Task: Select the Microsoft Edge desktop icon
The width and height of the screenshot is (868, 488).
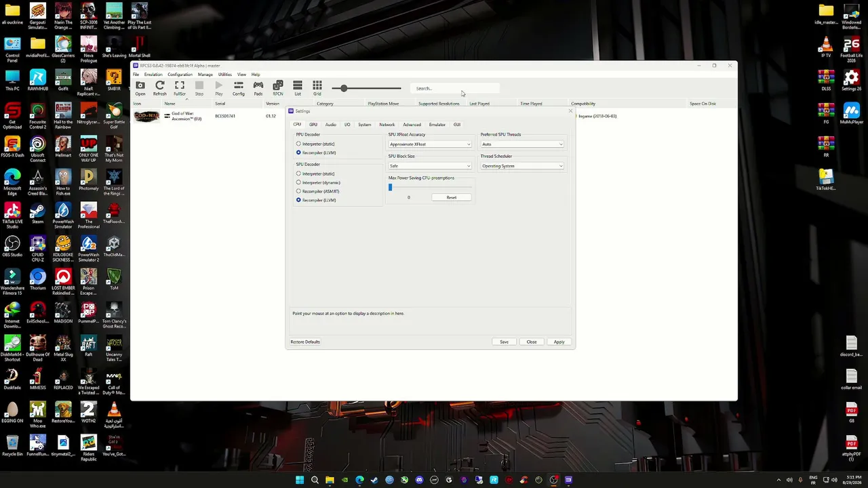Action: tap(12, 180)
